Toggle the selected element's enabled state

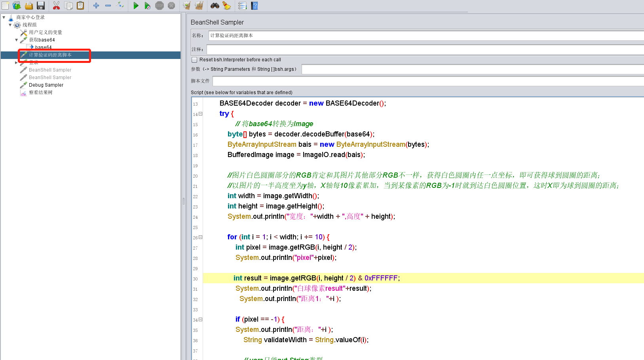(120, 5)
